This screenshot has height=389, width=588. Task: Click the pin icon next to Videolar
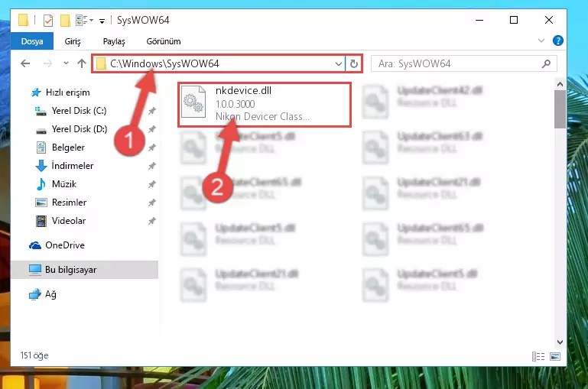152,221
